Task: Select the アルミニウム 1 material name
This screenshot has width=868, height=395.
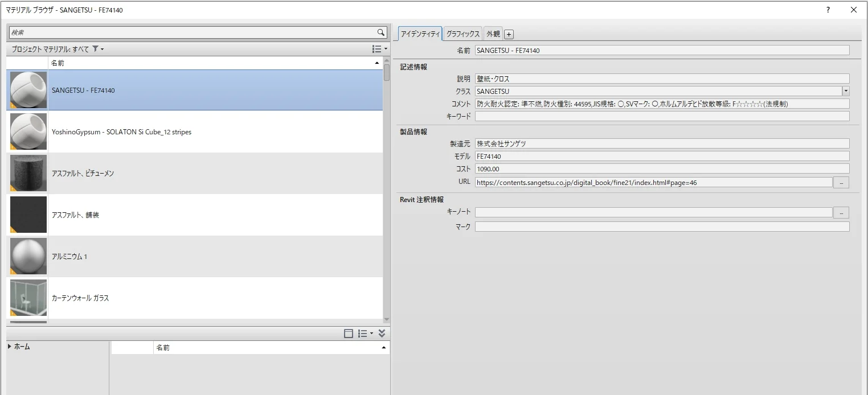Action: tap(69, 257)
